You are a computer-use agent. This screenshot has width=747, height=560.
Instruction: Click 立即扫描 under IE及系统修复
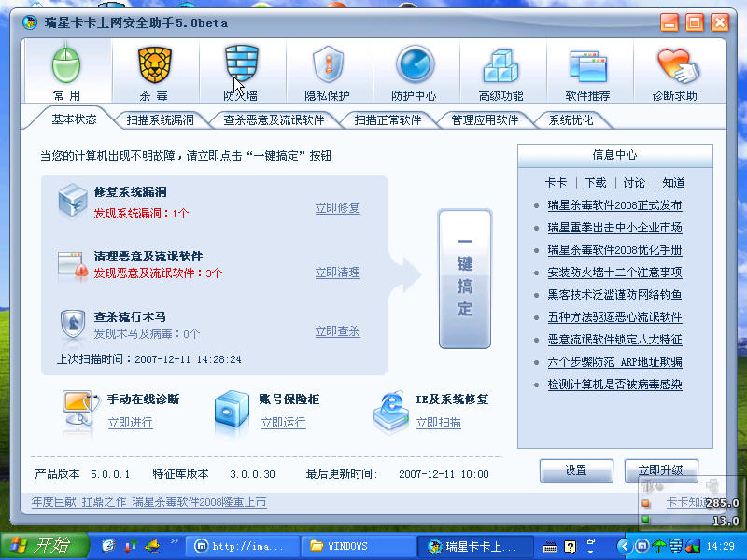pyautogui.click(x=438, y=423)
